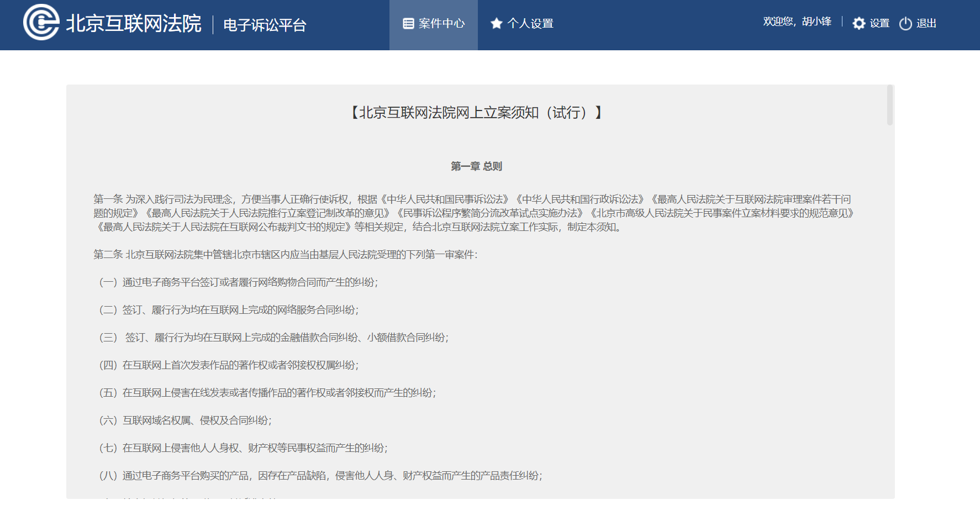The image size is (980, 505).
Task: Click the 第一章 总则 chapter heading
Action: (476, 166)
